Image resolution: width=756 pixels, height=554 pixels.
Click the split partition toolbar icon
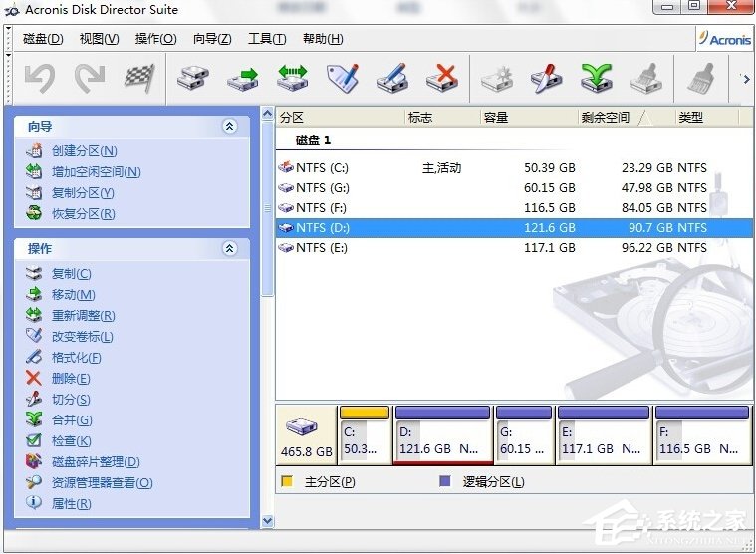546,78
